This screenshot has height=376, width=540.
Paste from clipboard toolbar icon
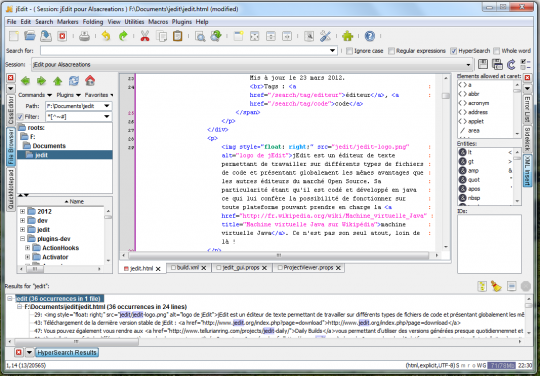point(177,36)
